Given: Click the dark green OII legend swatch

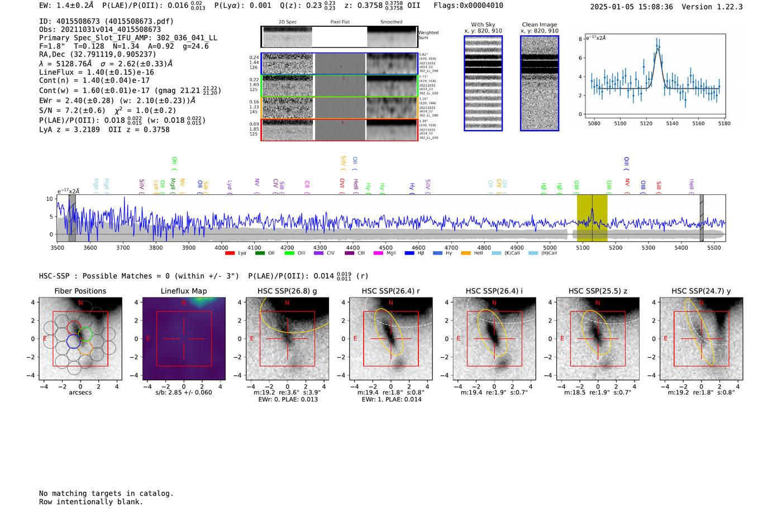Looking at the screenshot, I should pos(260,253).
